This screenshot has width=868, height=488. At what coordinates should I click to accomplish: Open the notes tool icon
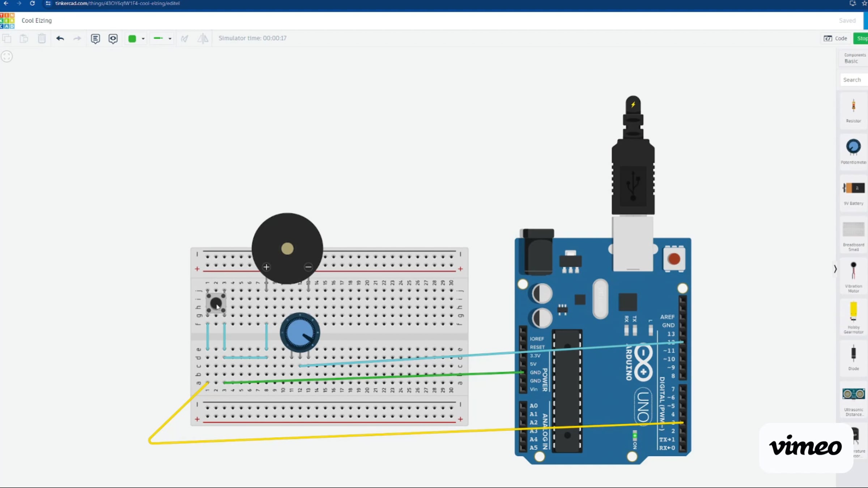click(95, 38)
